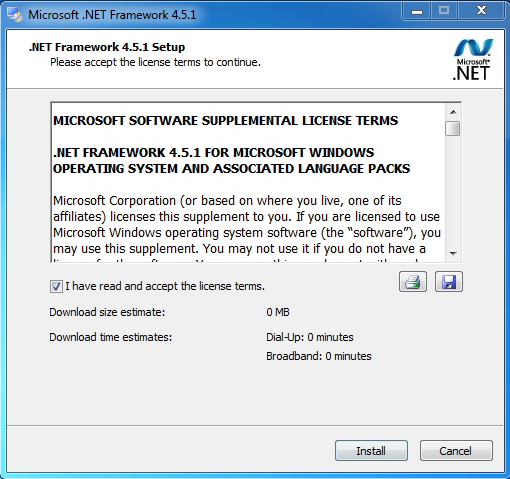Click the 'MICROSOFT SOFTWARE SUPPLEMENTAL LICENSE TERMS' heading
The height and width of the screenshot is (479, 510).
[226, 121]
